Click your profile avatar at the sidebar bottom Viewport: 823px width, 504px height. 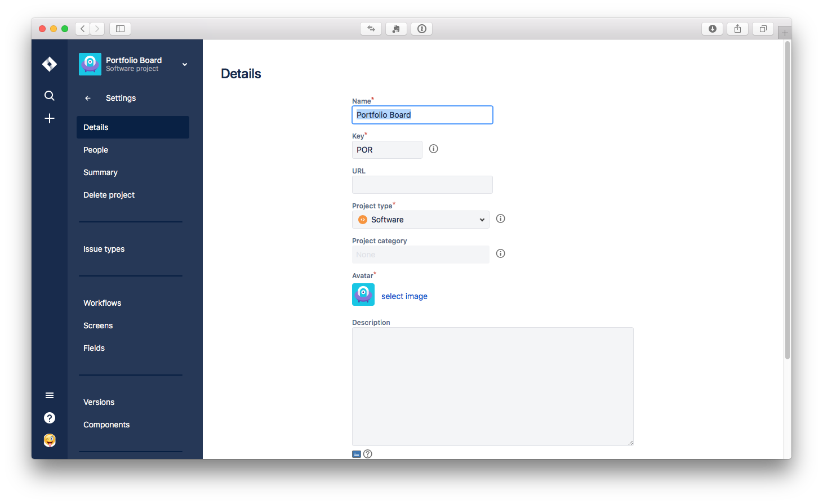[50, 440]
